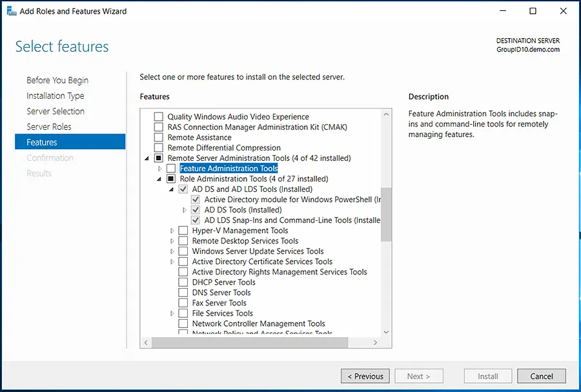The image size is (581, 392).
Task: Check Quality Windows Audio Video Experience
Action: pyautogui.click(x=159, y=117)
